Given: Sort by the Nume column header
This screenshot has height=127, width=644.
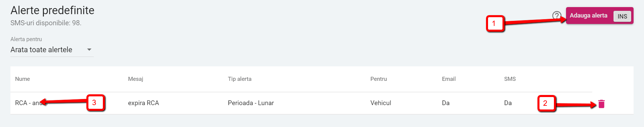Looking at the screenshot, I should tap(23, 79).
